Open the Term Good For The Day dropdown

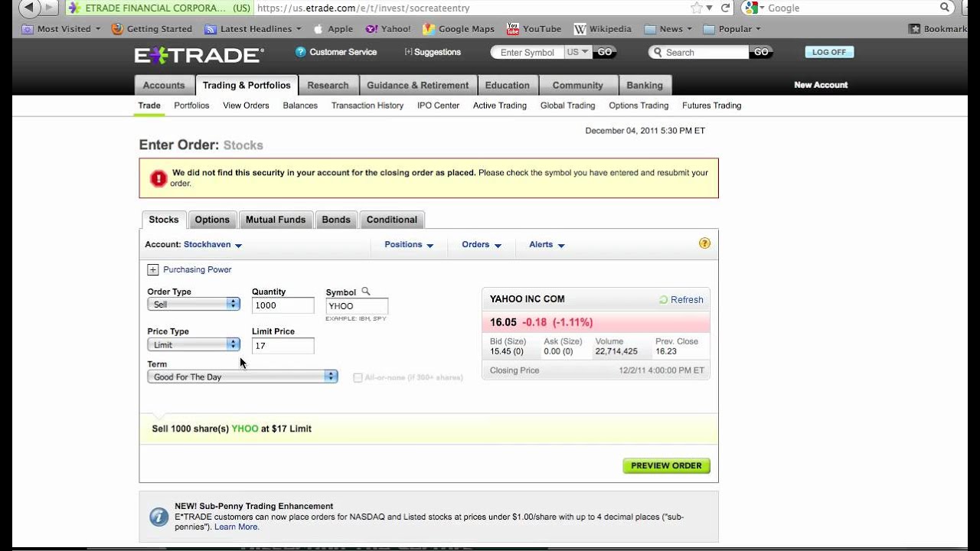point(243,377)
